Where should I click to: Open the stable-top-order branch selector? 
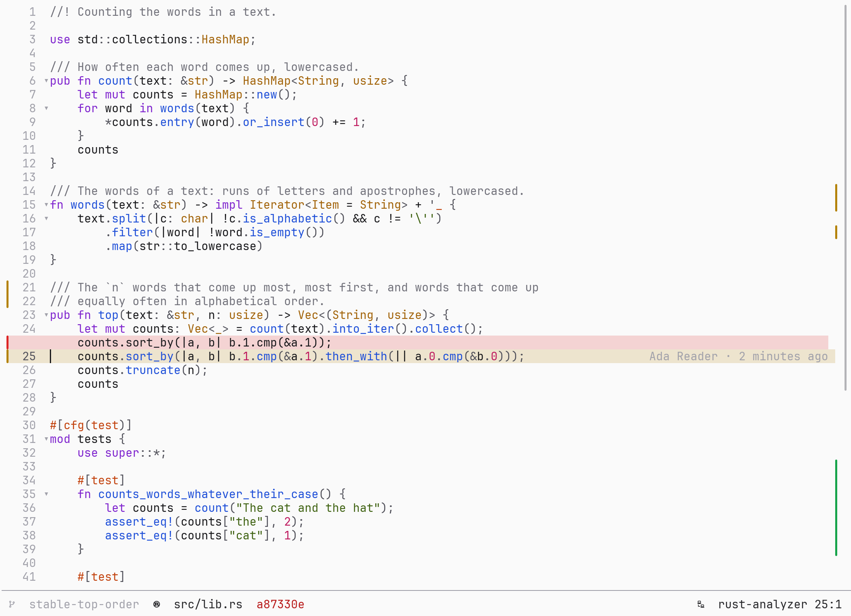click(84, 604)
